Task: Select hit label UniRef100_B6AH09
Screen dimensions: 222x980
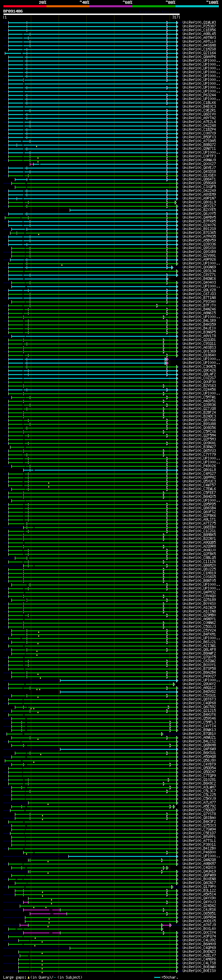Action: point(199,944)
